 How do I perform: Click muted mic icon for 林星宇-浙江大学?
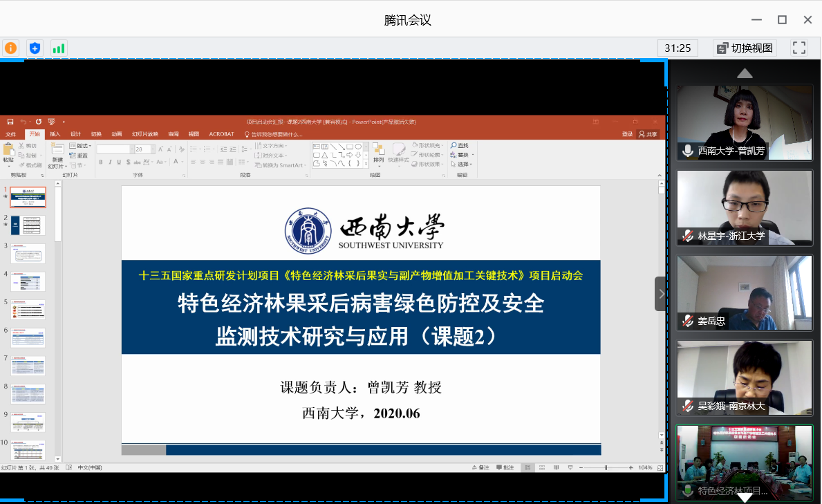point(687,236)
